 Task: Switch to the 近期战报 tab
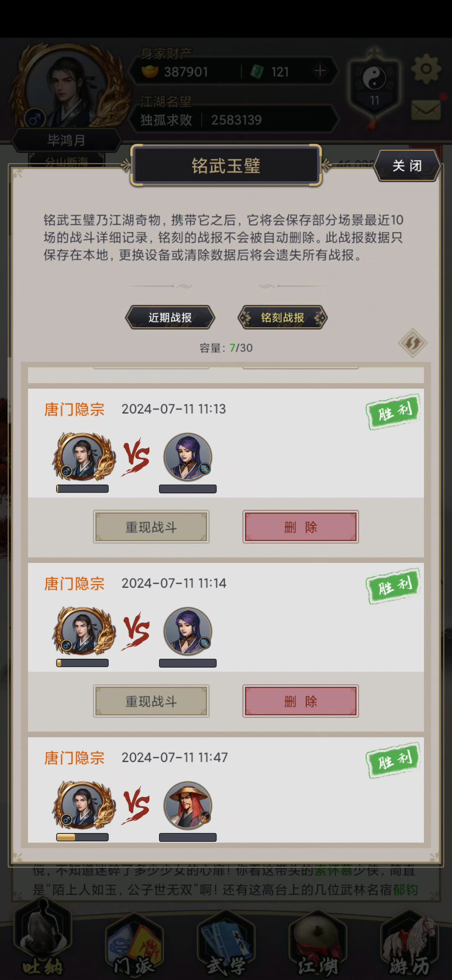tap(170, 317)
